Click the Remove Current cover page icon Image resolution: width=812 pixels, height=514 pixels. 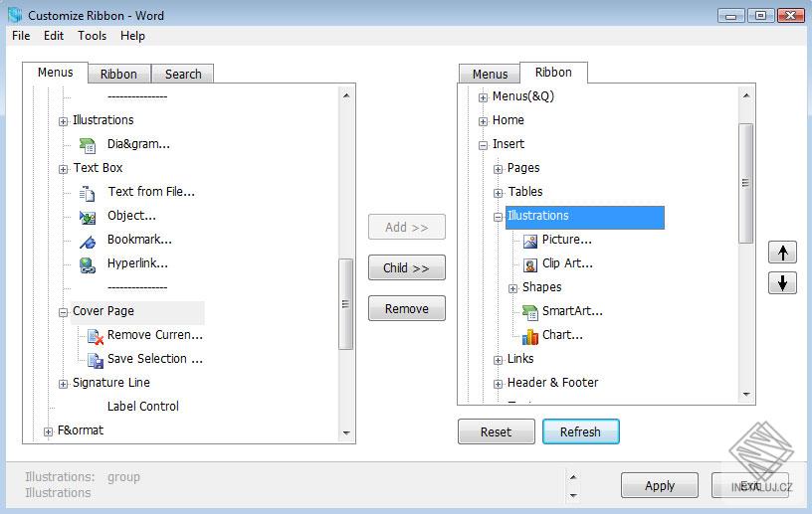tap(96, 336)
